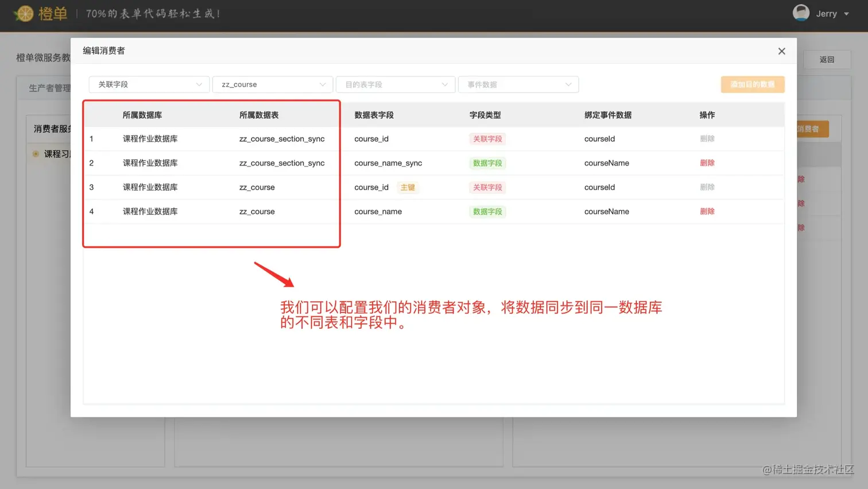Click the 数据字段 tag in course_name row
Image resolution: width=868 pixels, height=489 pixels.
(487, 211)
